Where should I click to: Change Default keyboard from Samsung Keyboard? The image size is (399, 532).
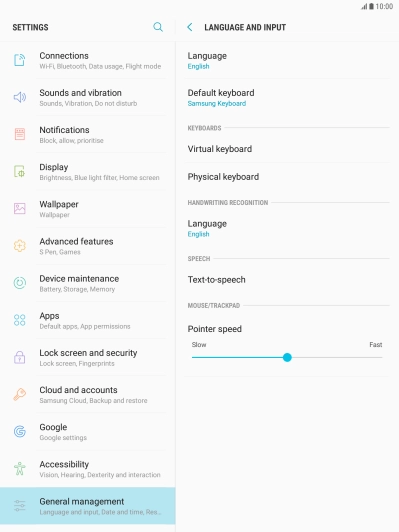coord(287,98)
